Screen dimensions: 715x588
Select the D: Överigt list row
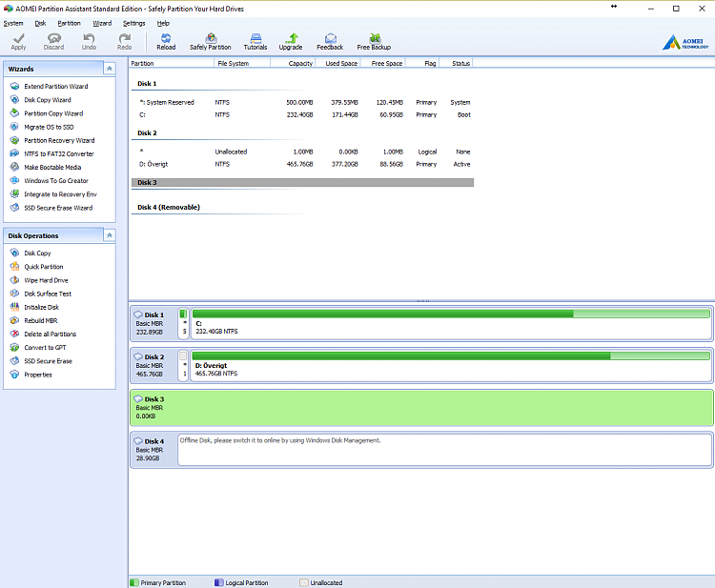coord(303,164)
